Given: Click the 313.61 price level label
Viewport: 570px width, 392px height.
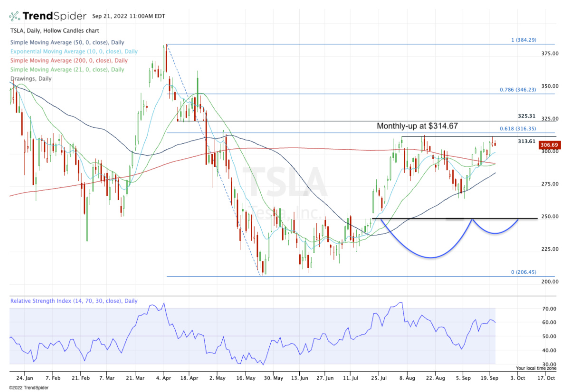Looking at the screenshot, I should (527, 141).
